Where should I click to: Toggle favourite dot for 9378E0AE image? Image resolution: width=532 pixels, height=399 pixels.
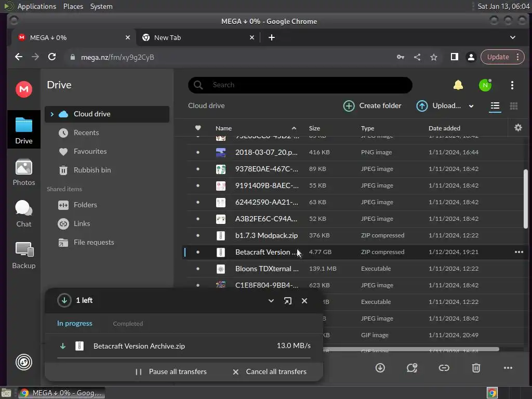(x=198, y=169)
